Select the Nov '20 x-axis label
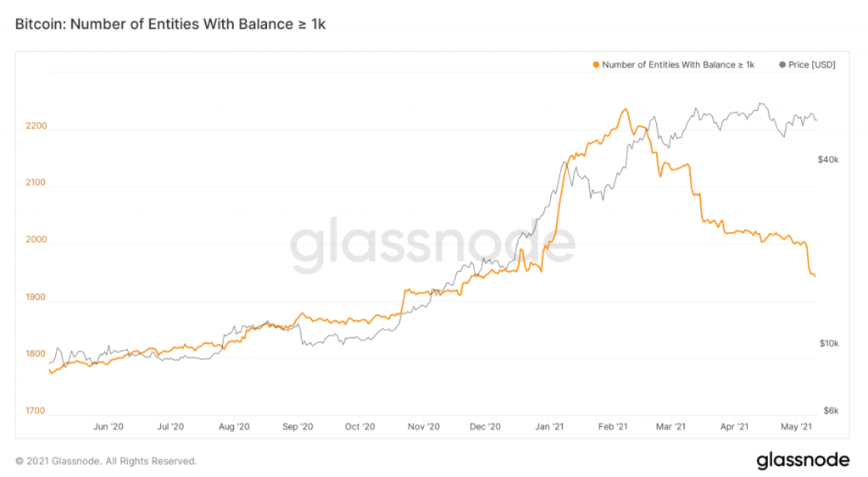Viewport: 868px width, 477px height. pyautogui.click(x=422, y=426)
